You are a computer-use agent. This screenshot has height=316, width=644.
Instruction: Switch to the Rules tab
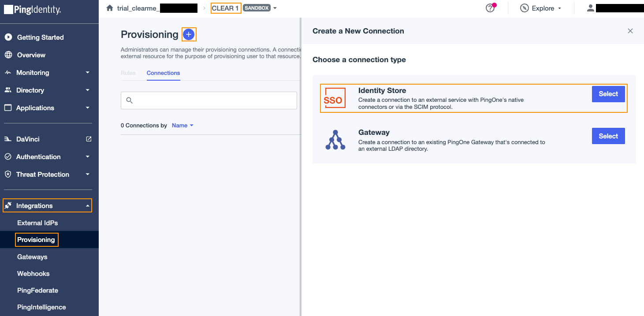coord(128,73)
